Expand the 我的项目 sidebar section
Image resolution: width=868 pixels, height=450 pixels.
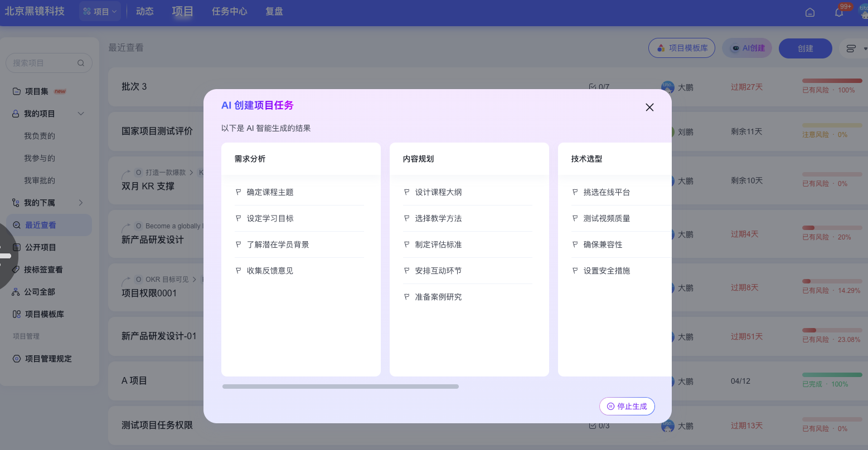click(81, 114)
